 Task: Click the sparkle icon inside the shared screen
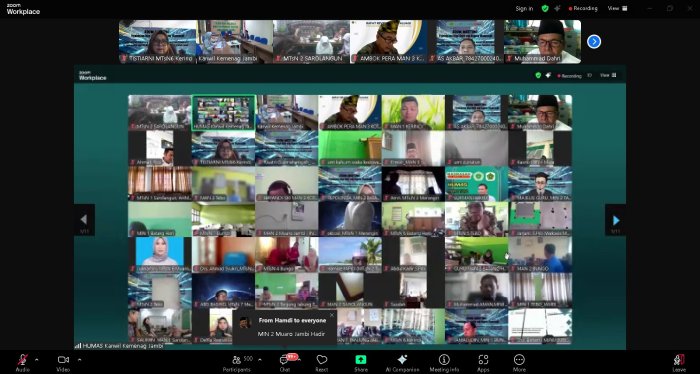(548, 75)
